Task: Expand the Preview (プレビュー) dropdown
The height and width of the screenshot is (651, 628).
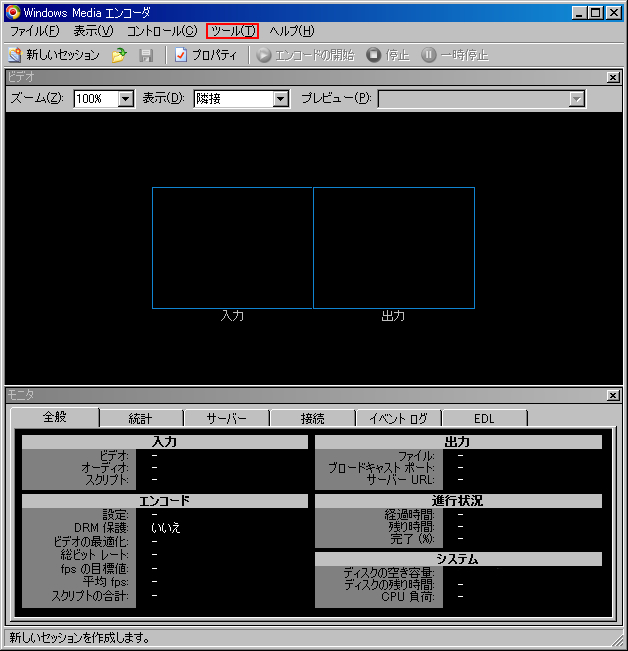Action: (576, 98)
